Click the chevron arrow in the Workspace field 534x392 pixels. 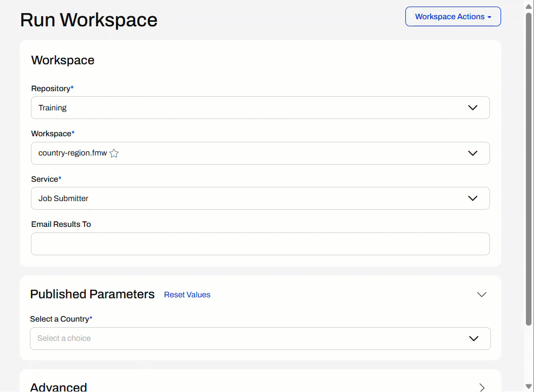[x=472, y=153]
